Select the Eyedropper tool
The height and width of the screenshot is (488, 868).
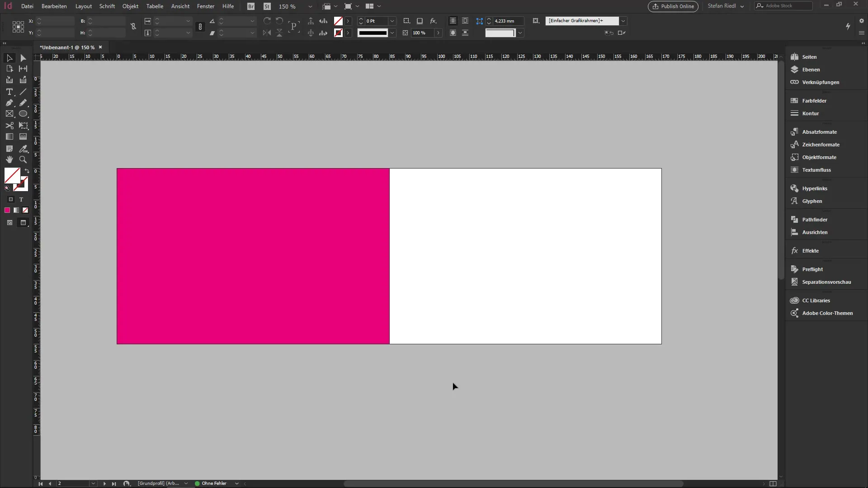pos(23,149)
